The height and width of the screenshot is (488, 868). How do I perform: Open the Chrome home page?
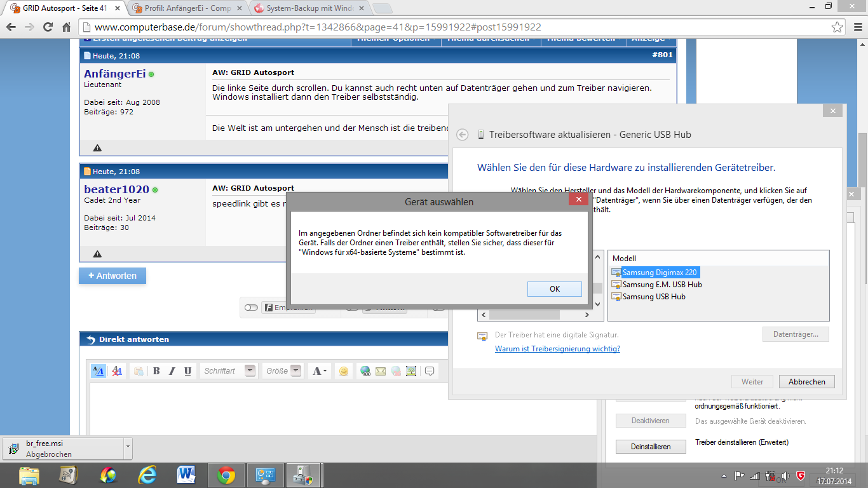(x=66, y=27)
